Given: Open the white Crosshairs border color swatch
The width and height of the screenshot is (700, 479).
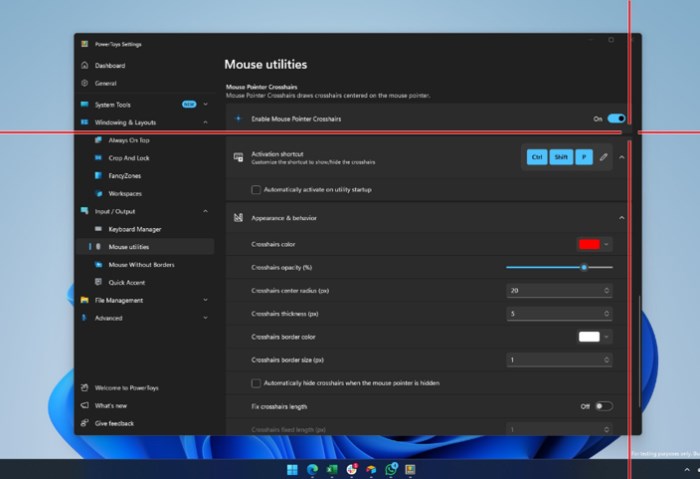Looking at the screenshot, I should [x=589, y=337].
